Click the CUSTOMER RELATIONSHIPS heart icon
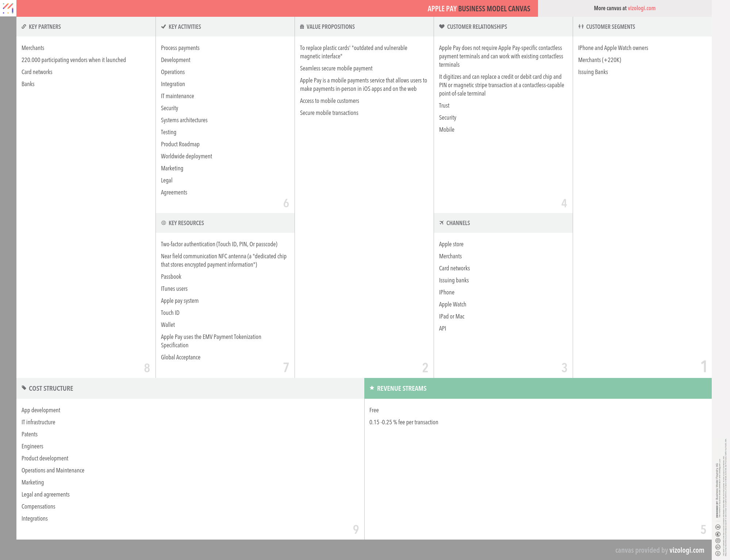Viewport: 730px width, 560px height. pos(442,27)
